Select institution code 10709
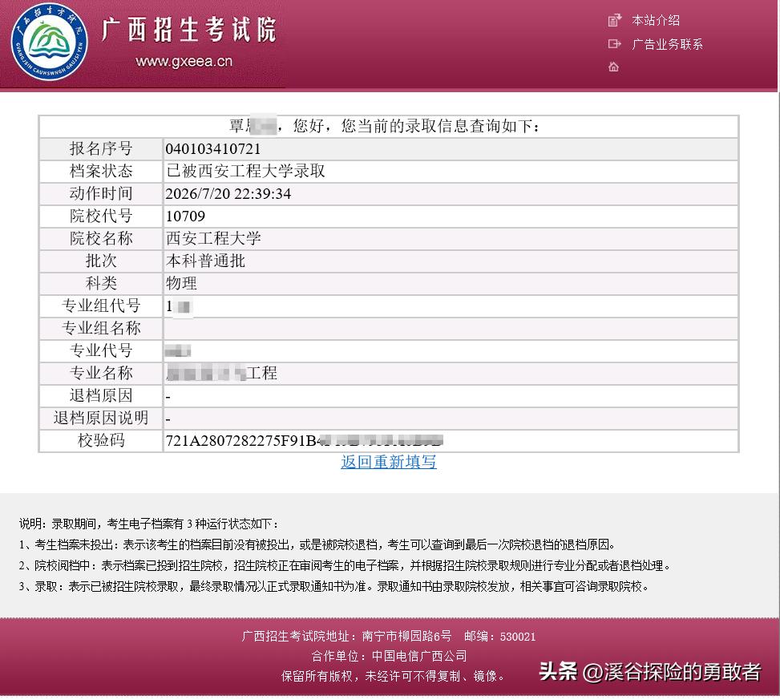Screen dimensions: 780x700 [x=185, y=216]
